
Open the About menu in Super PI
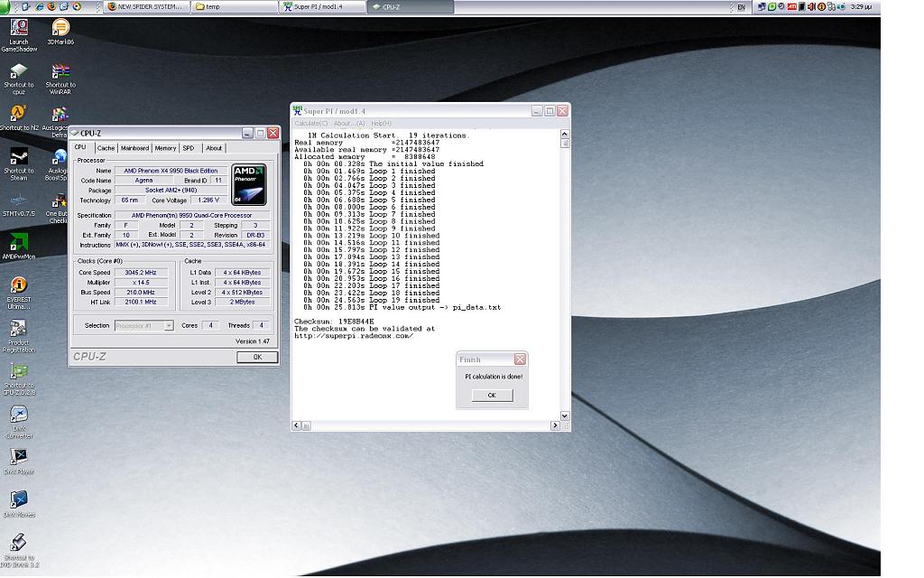tap(349, 123)
